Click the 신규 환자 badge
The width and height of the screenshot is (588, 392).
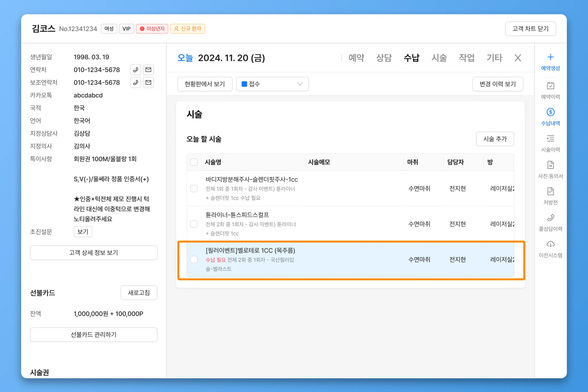[x=187, y=29]
